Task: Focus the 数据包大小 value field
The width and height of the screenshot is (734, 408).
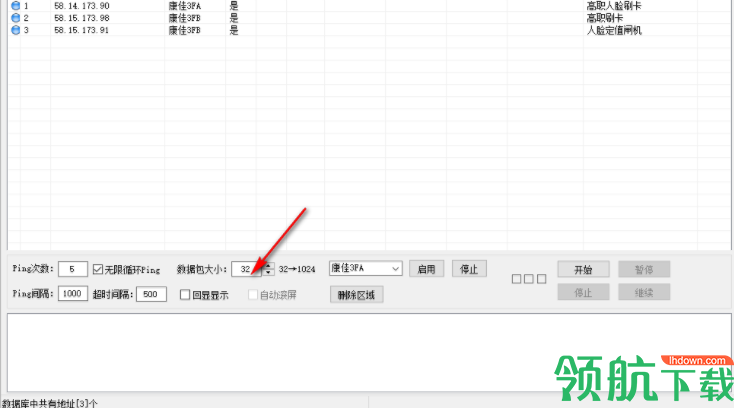Action: (x=247, y=269)
